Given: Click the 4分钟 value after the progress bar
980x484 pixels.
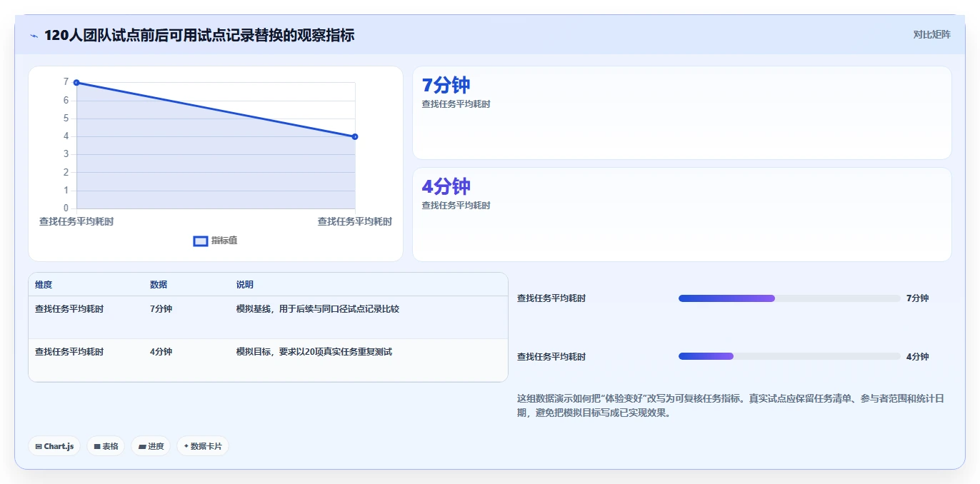Looking at the screenshot, I should point(918,357).
